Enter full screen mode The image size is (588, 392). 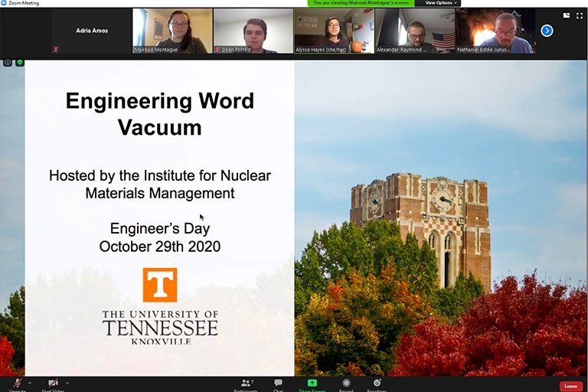click(579, 15)
